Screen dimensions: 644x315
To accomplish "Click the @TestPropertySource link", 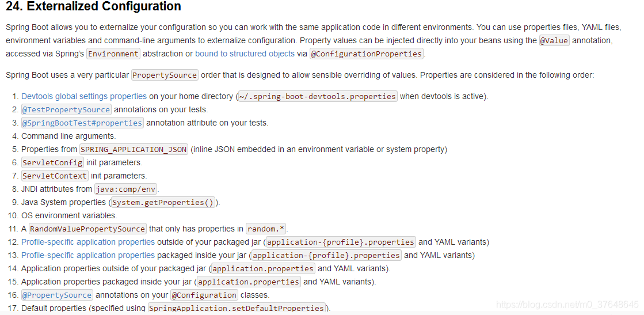I will (x=66, y=109).
